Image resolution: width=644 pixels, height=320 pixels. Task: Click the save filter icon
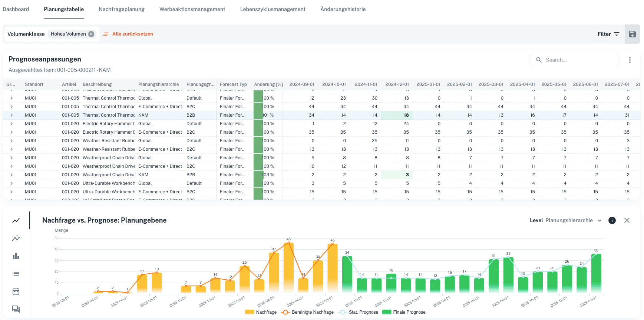[632, 34]
